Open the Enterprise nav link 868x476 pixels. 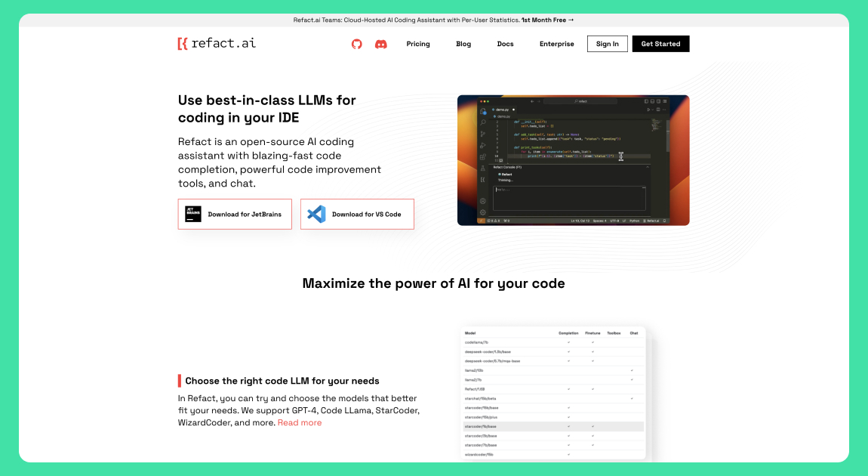pos(556,44)
